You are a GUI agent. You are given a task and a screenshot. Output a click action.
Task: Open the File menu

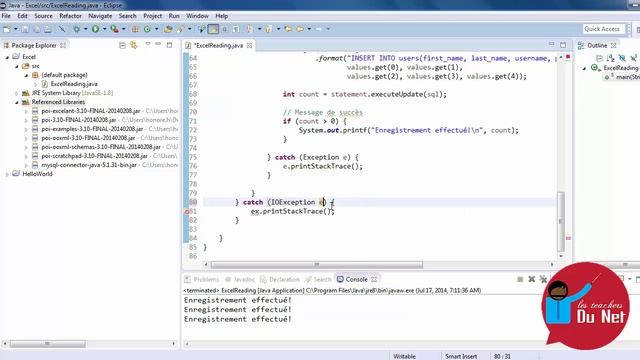point(6,16)
